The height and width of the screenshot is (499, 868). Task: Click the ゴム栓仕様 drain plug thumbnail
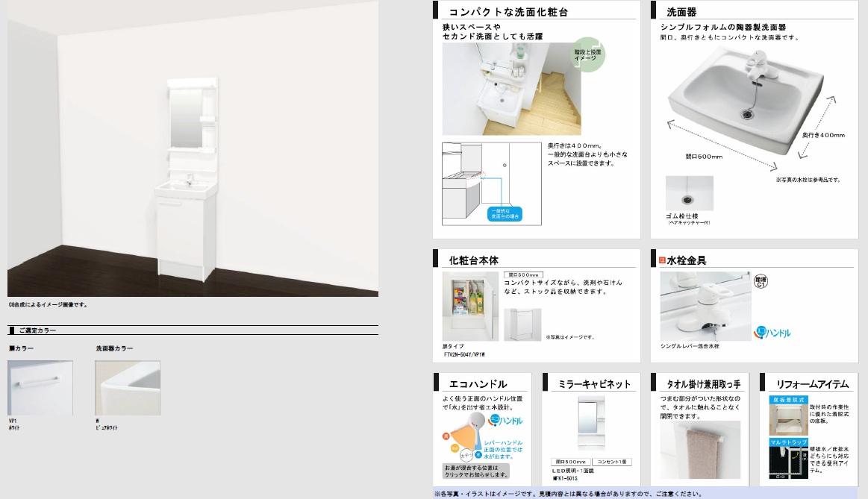[x=689, y=193]
